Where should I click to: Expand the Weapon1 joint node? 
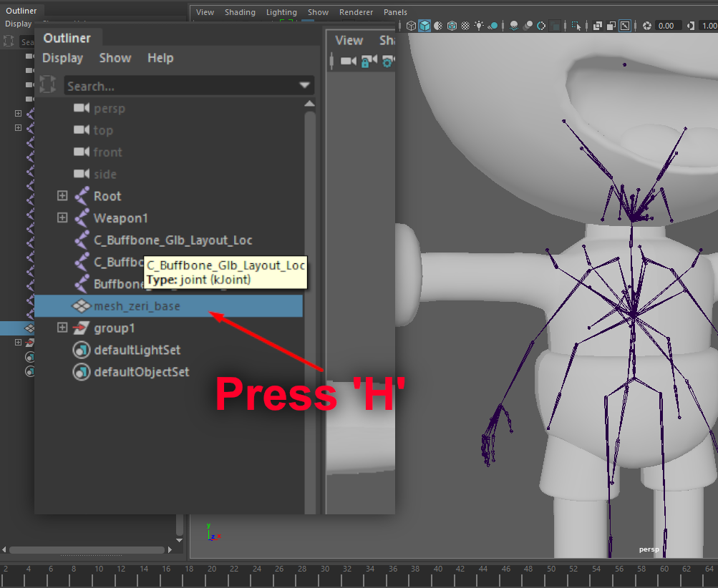(62, 217)
